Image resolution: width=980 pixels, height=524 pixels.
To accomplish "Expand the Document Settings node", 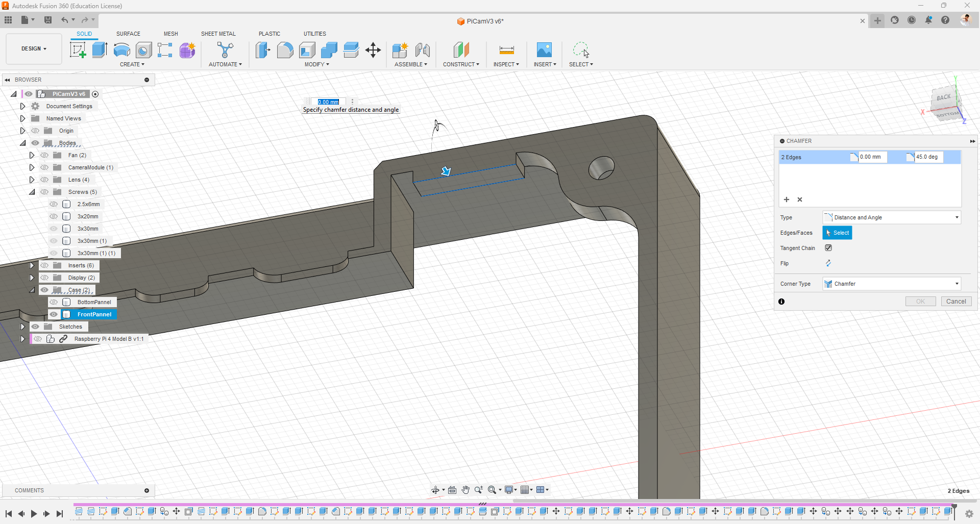I will [22, 106].
